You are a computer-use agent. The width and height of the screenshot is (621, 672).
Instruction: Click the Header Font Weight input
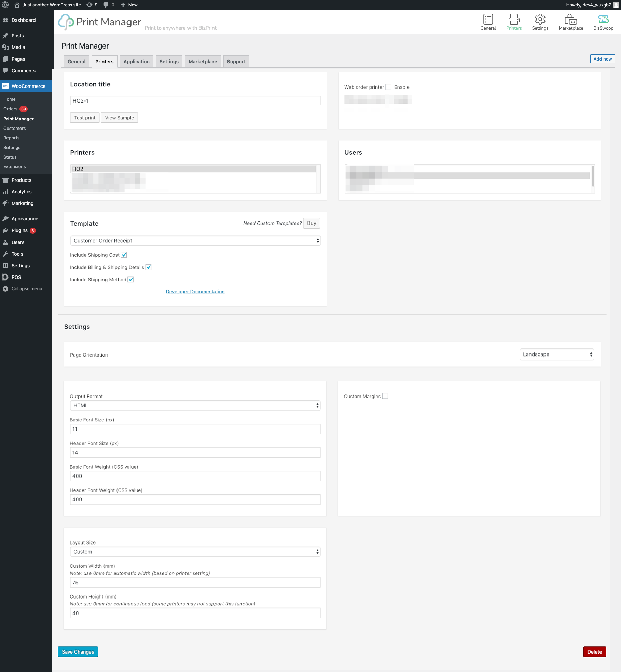(195, 500)
